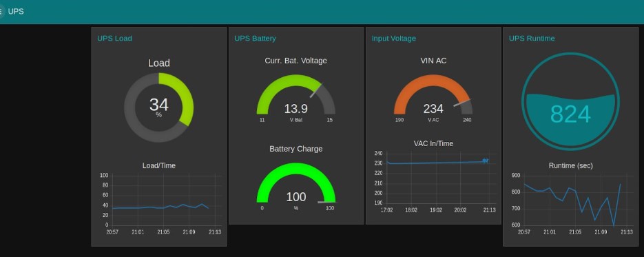This screenshot has height=257, width=644.
Task: Click the Load gauge label text
Action: pyautogui.click(x=159, y=63)
